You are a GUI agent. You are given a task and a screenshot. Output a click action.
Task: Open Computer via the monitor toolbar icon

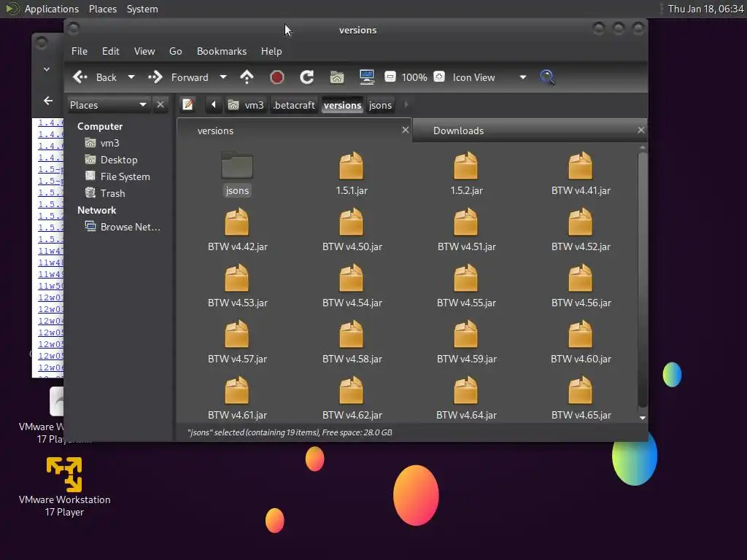tap(367, 77)
